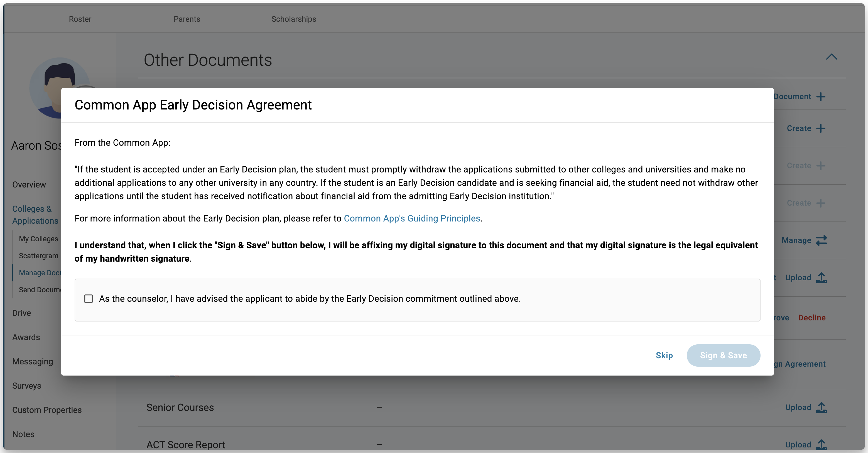
Task: Select Scattergram in sidebar
Action: [x=38, y=256]
